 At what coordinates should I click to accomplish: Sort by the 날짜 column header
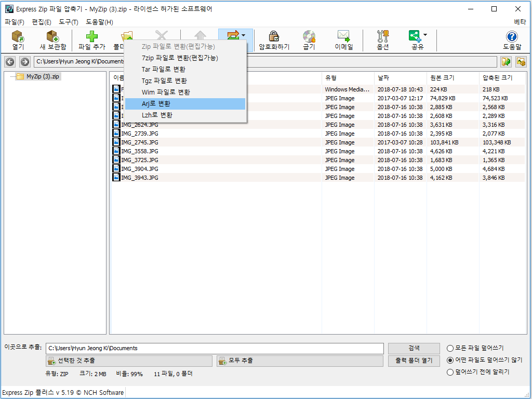click(401, 78)
